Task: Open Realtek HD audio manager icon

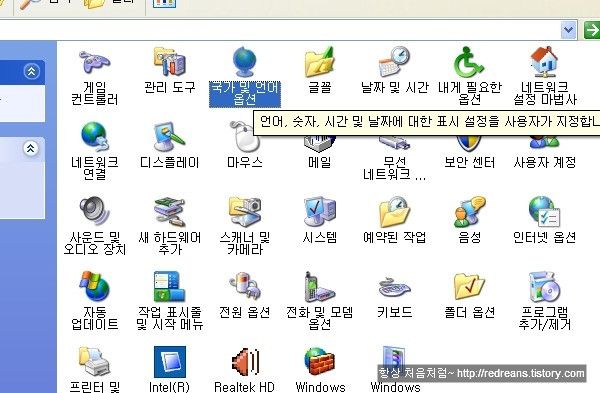Action: tap(245, 361)
